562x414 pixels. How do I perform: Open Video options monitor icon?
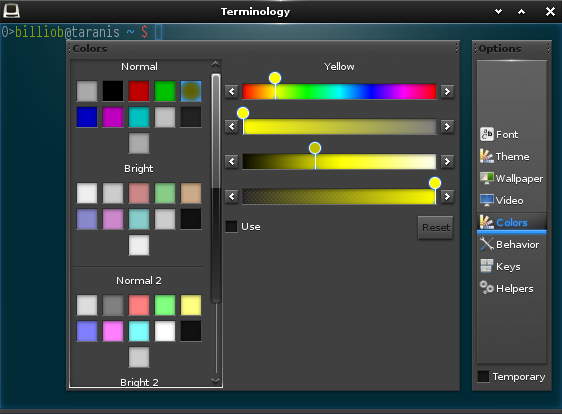pos(486,200)
